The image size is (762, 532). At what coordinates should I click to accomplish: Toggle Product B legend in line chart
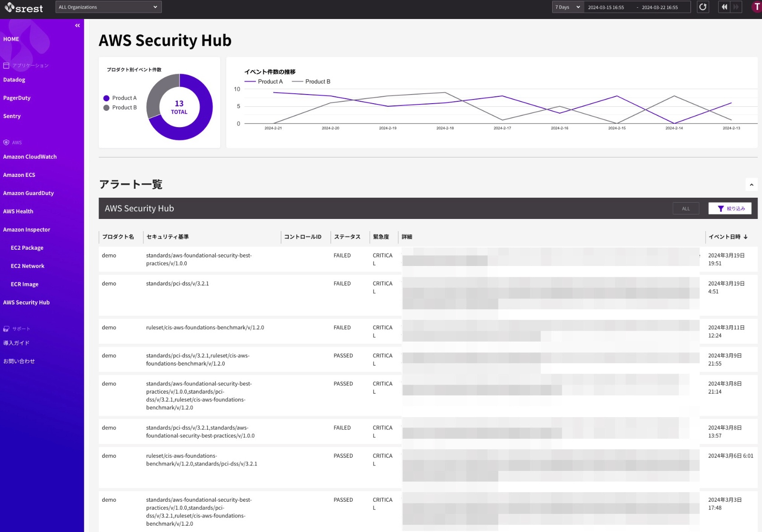pos(312,82)
